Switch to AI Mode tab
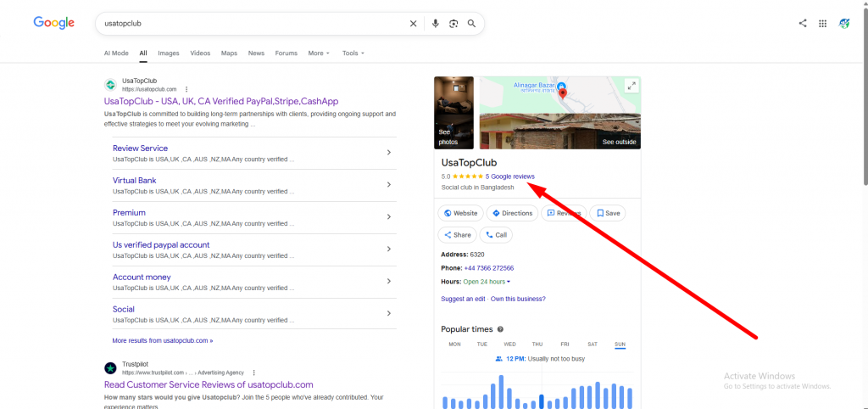Viewport: 868px width, 409px height. 116,53
